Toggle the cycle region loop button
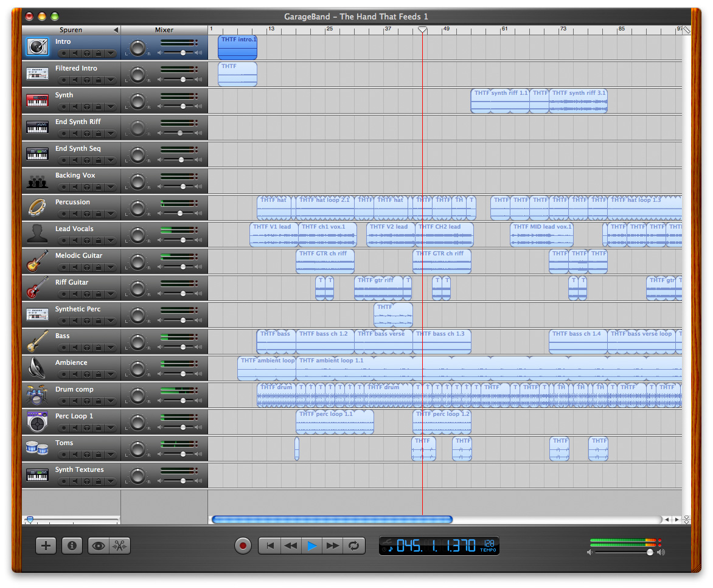This screenshot has width=713, height=588. click(x=354, y=546)
